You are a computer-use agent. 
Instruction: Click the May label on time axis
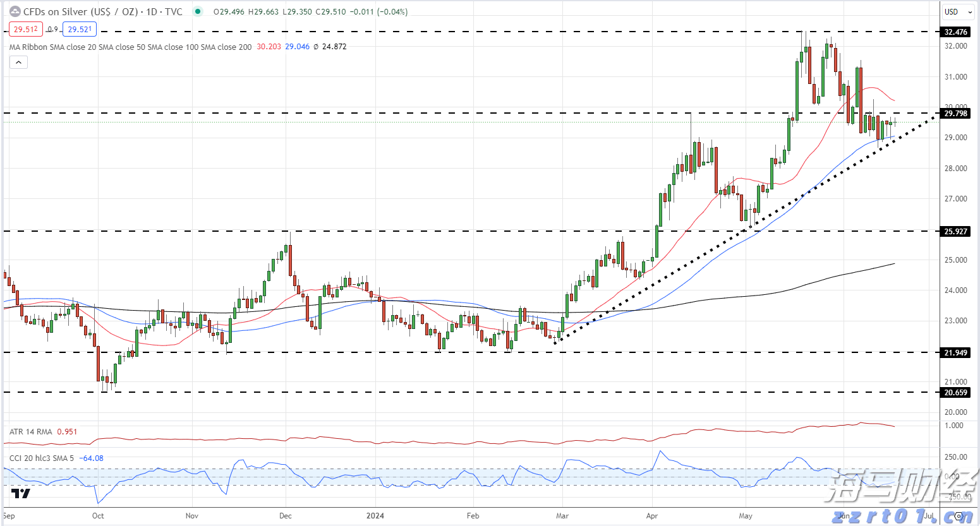(746, 515)
